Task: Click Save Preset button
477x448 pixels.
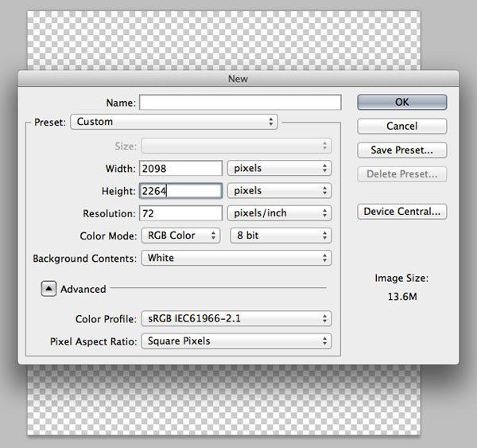Action: coord(401,150)
